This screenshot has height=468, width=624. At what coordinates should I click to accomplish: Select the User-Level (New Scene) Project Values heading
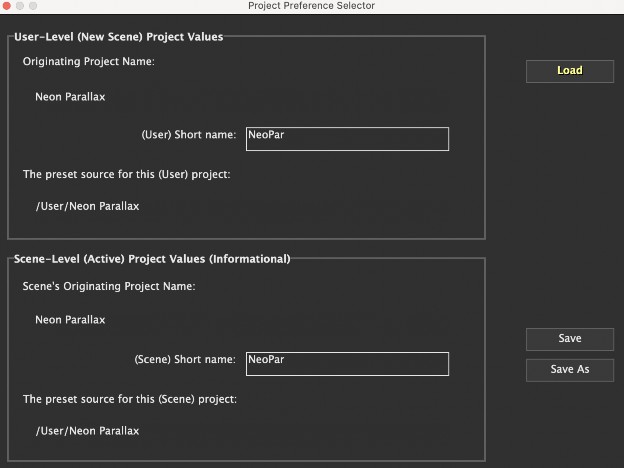click(x=118, y=37)
